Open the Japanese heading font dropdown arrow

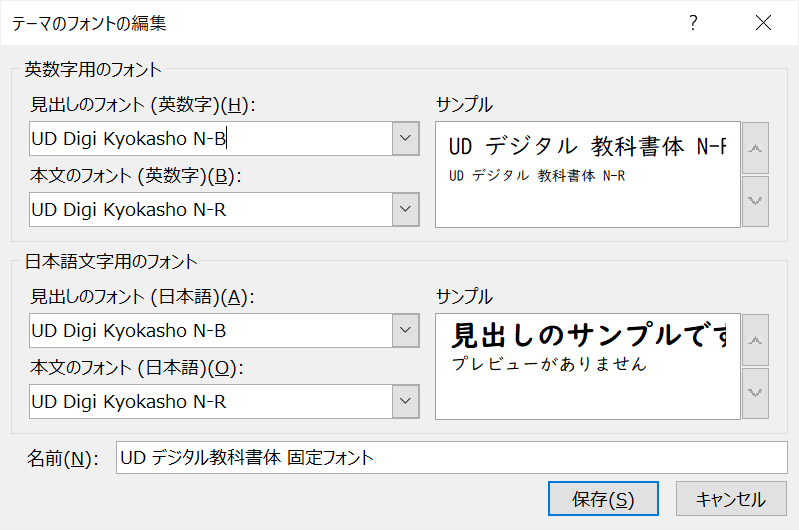coord(406,330)
